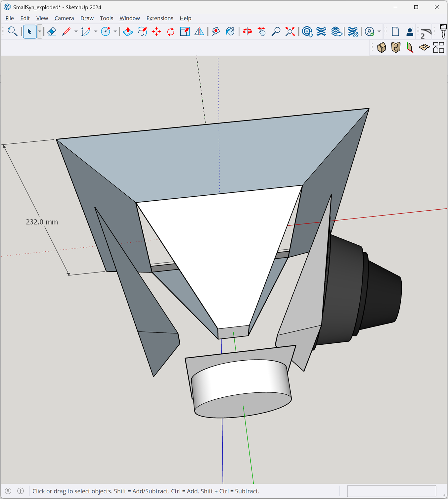448x499 pixels.
Task: Select the Circle shape tool
Action: click(x=106, y=31)
